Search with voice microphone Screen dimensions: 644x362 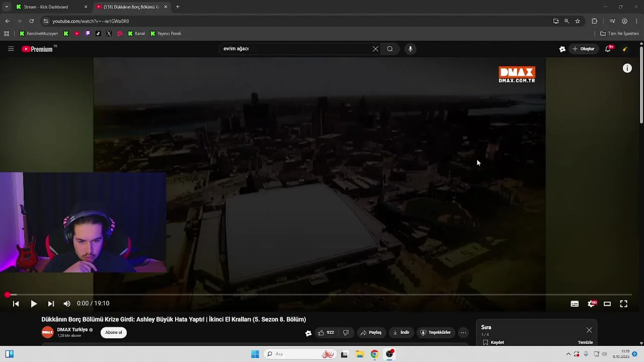[x=411, y=49]
